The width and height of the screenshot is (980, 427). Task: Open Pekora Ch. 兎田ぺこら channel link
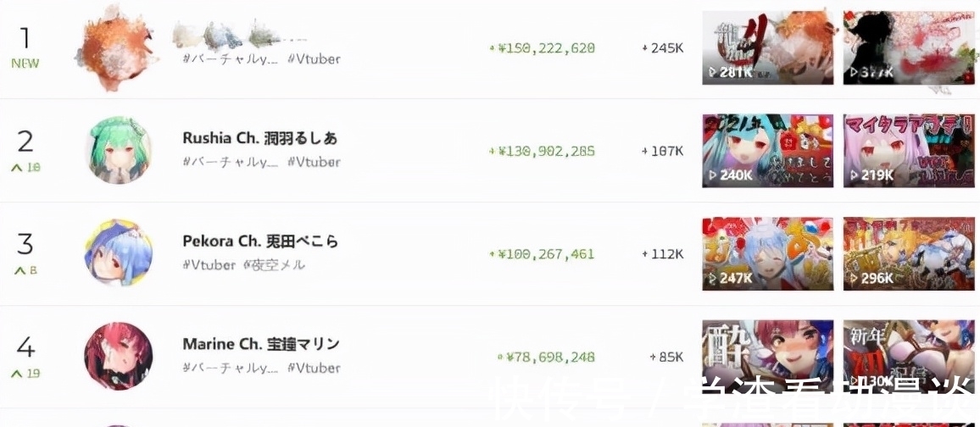pyautogui.click(x=260, y=241)
